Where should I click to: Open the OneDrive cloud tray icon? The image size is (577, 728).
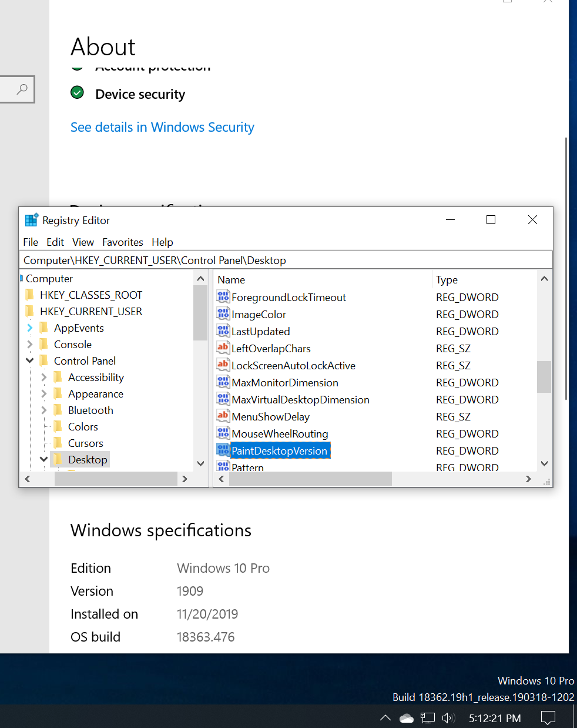tap(407, 717)
